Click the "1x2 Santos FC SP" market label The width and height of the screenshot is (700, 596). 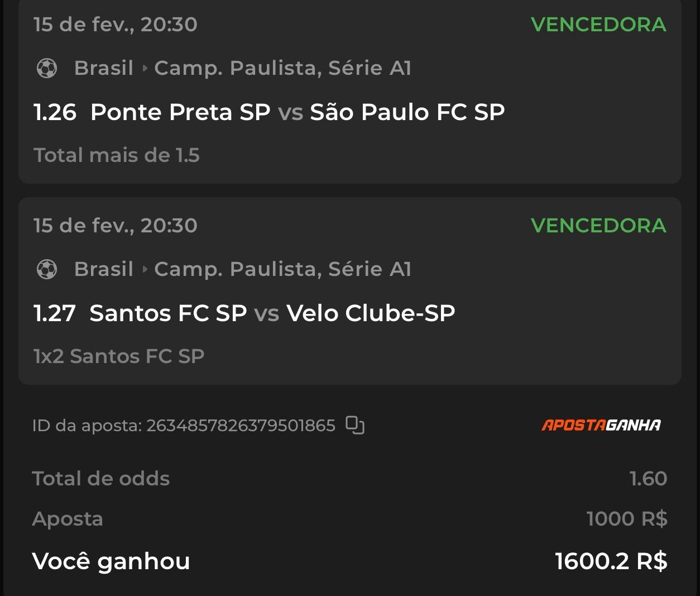point(119,356)
